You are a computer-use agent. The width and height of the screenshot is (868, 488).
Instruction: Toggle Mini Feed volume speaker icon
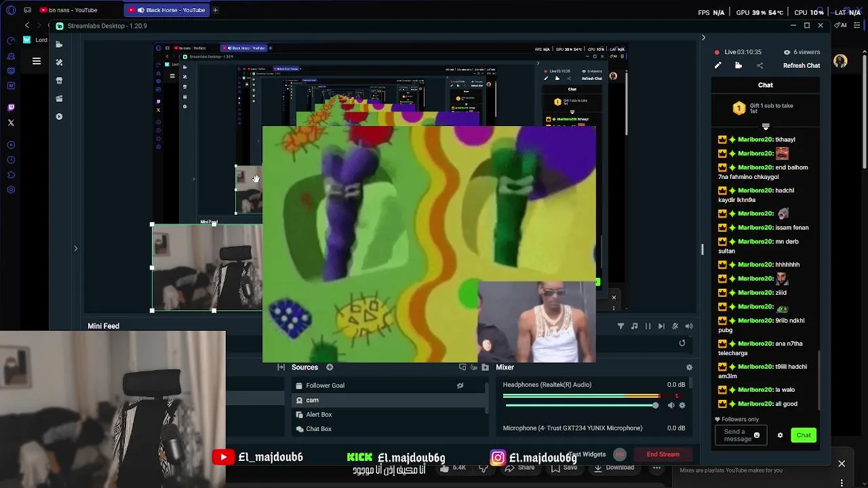[689, 326]
